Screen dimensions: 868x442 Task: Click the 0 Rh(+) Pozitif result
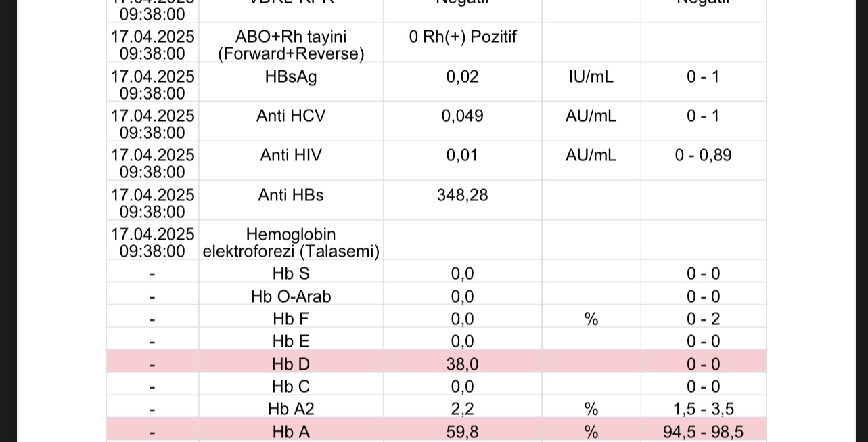click(463, 37)
